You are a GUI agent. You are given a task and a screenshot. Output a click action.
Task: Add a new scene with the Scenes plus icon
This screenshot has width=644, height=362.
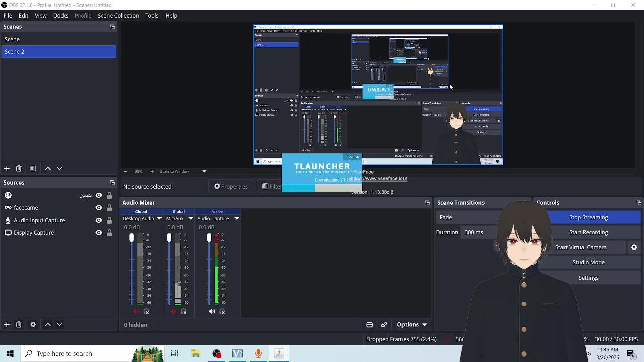pos(7,169)
